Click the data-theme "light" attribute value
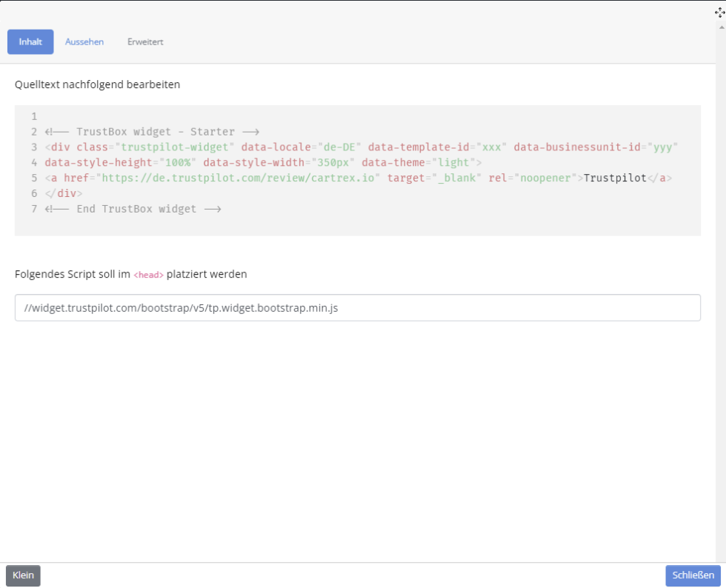 pos(454,163)
